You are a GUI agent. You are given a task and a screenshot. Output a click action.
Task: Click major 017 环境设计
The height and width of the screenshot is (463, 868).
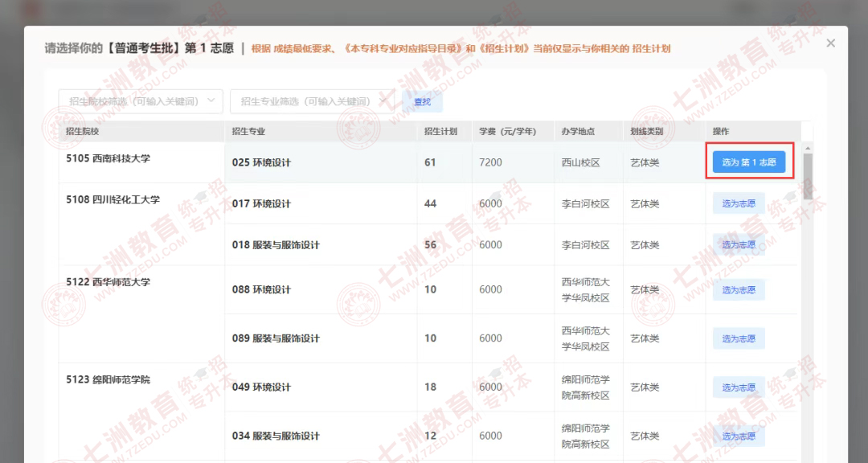[261, 204]
